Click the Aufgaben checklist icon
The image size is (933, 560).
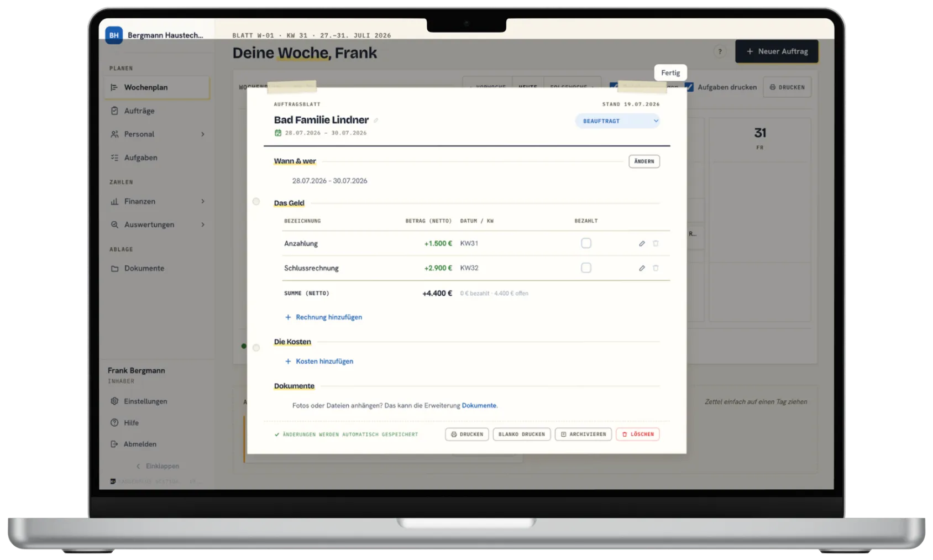114,158
